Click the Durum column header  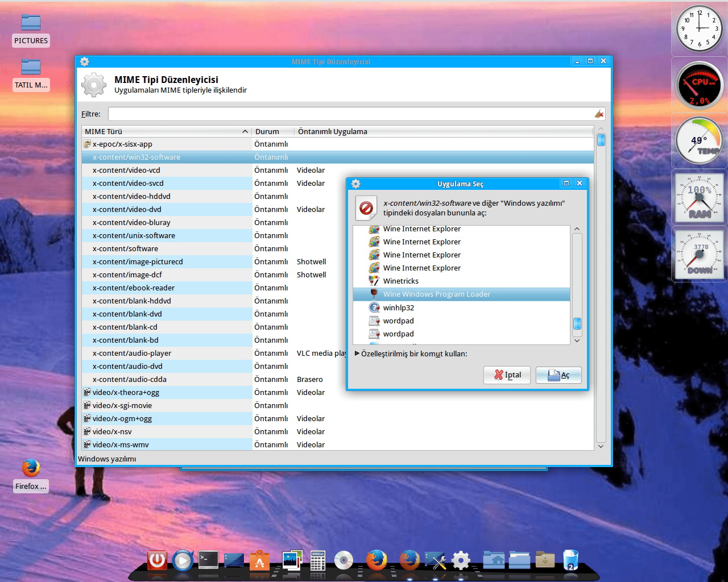click(x=267, y=131)
